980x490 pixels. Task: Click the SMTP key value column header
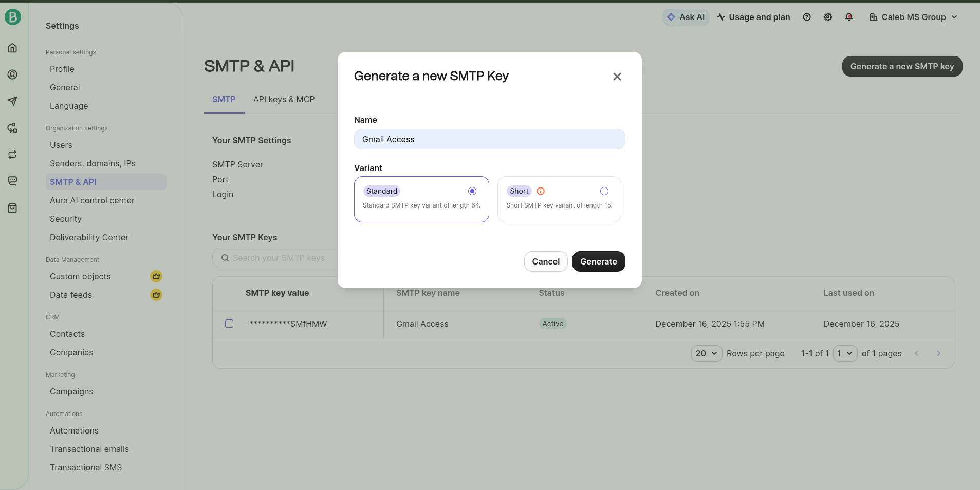coord(277,293)
